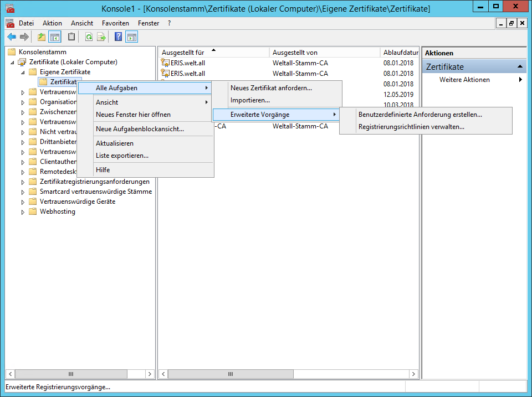Click the Forward arrow toolbar icon
The height and width of the screenshot is (397, 532).
(x=24, y=37)
